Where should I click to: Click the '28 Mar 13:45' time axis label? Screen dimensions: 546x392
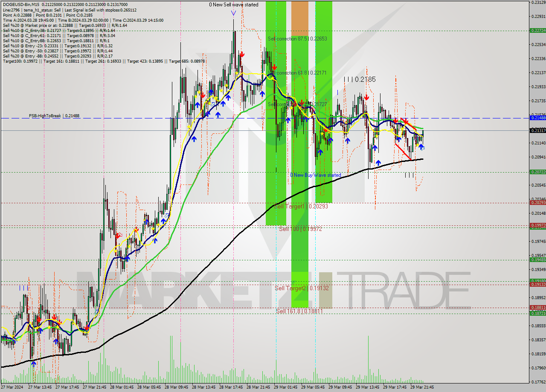pos(204,387)
